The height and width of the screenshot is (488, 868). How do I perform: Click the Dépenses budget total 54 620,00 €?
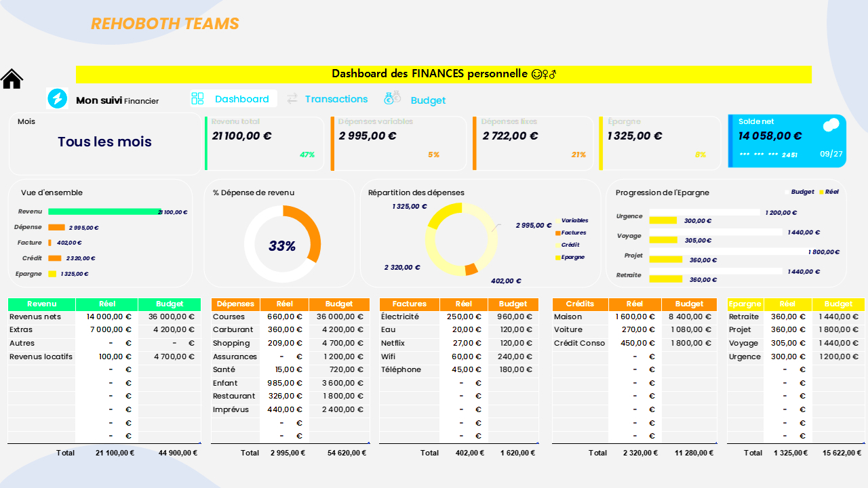click(x=347, y=453)
